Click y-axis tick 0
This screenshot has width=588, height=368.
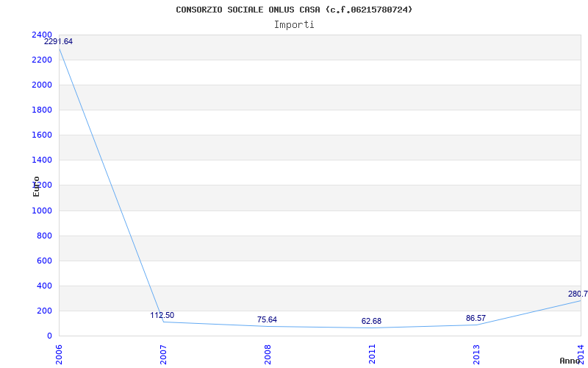point(49,336)
